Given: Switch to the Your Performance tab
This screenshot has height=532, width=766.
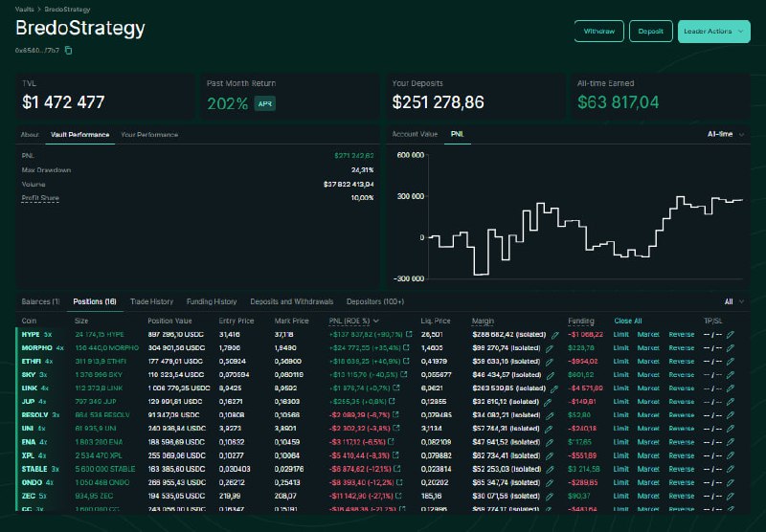Looking at the screenshot, I should [149, 135].
